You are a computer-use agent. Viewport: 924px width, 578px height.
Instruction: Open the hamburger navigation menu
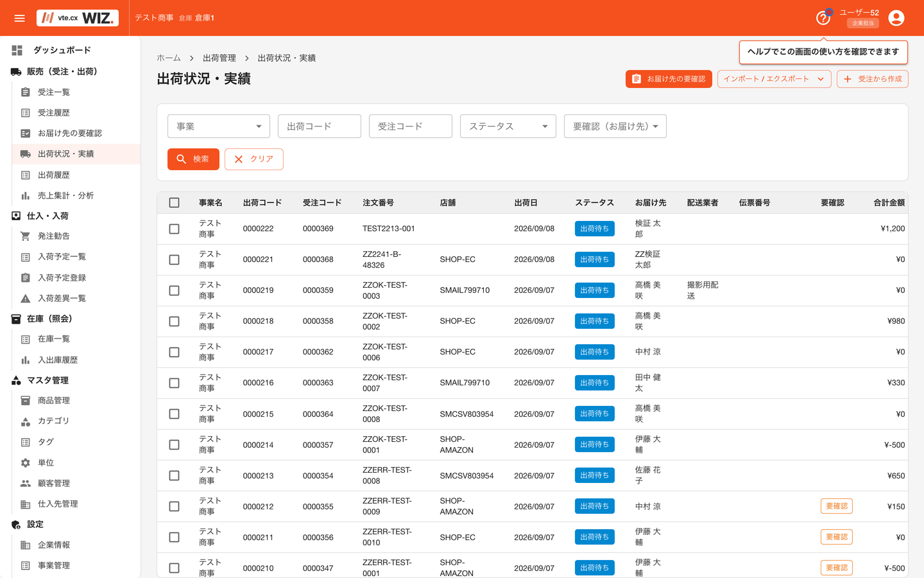pos(19,18)
